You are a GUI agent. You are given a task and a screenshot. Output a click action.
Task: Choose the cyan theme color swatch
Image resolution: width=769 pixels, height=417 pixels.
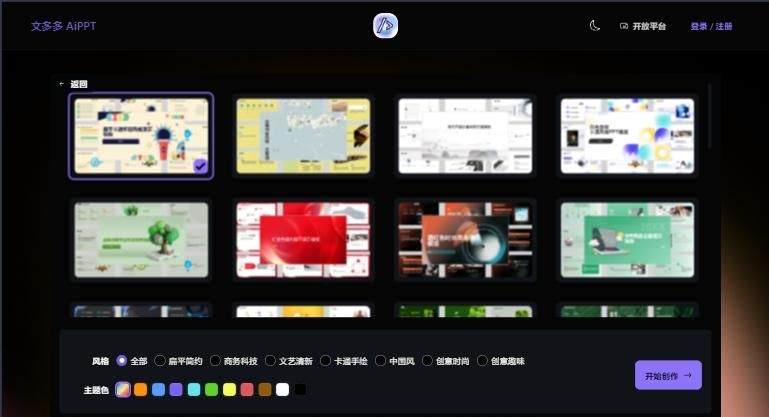pos(194,390)
